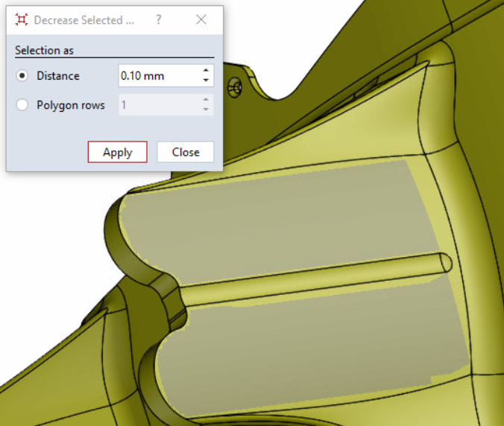The width and height of the screenshot is (504, 426).
Task: Decrease Distance value with down arrow
Action: [x=206, y=80]
